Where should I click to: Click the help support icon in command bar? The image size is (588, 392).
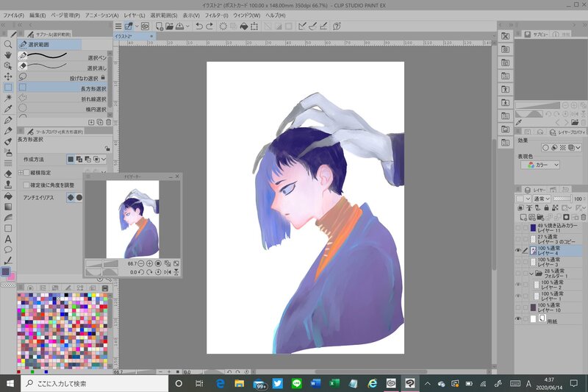[337, 26]
